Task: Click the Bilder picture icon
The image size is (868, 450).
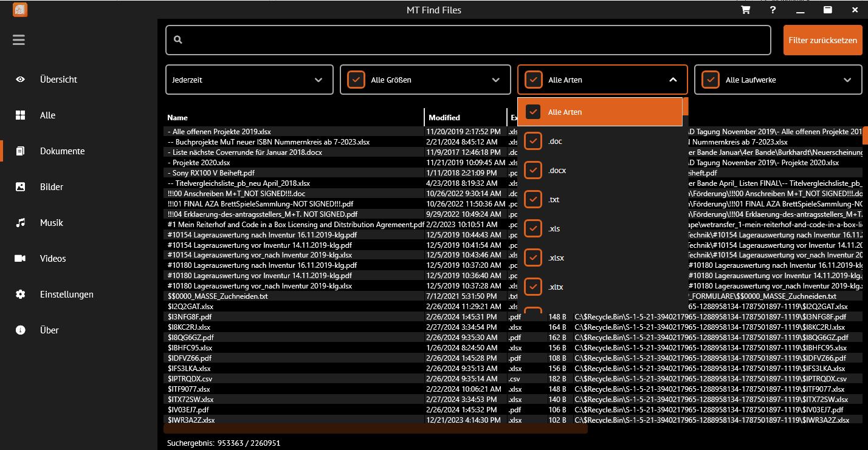Action: [21, 187]
